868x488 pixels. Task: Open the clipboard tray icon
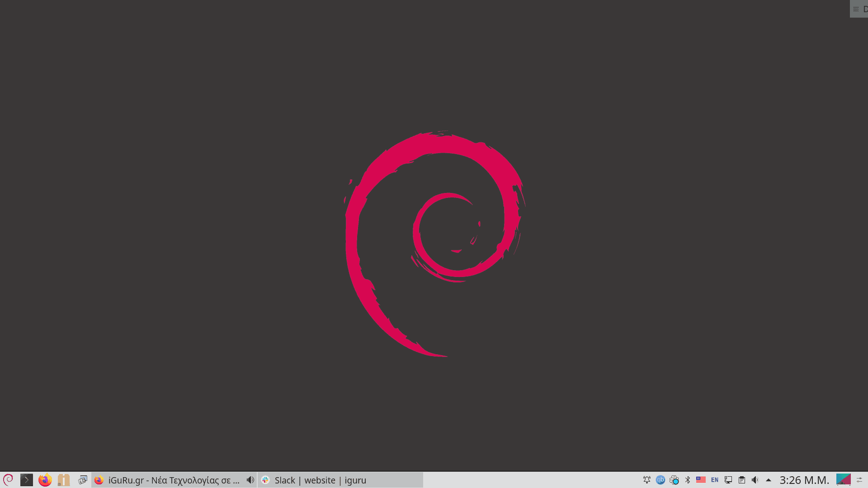click(x=742, y=480)
